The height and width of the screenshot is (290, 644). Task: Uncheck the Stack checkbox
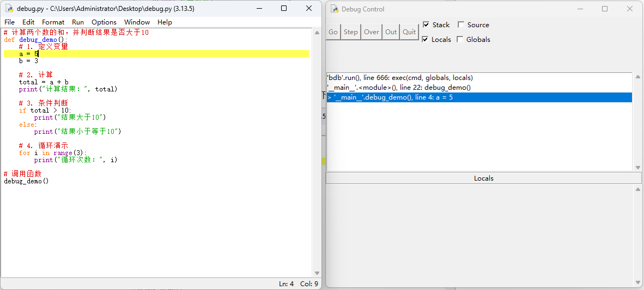click(x=426, y=25)
